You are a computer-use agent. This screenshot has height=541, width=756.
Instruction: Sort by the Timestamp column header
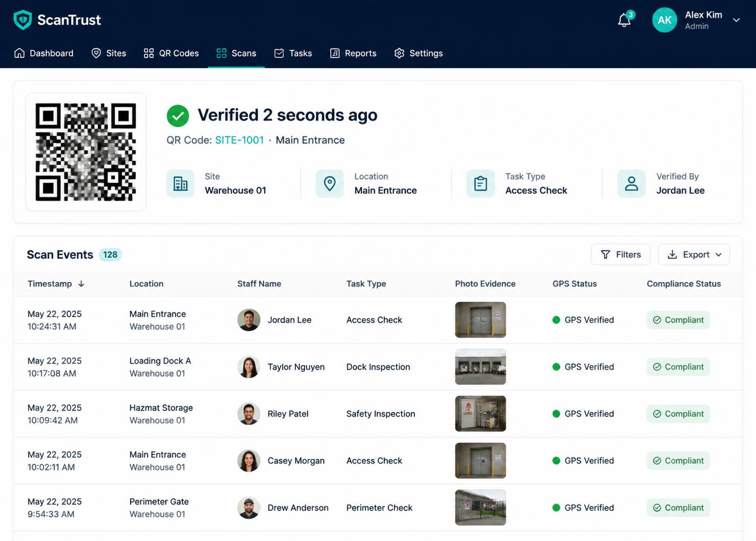[56, 284]
